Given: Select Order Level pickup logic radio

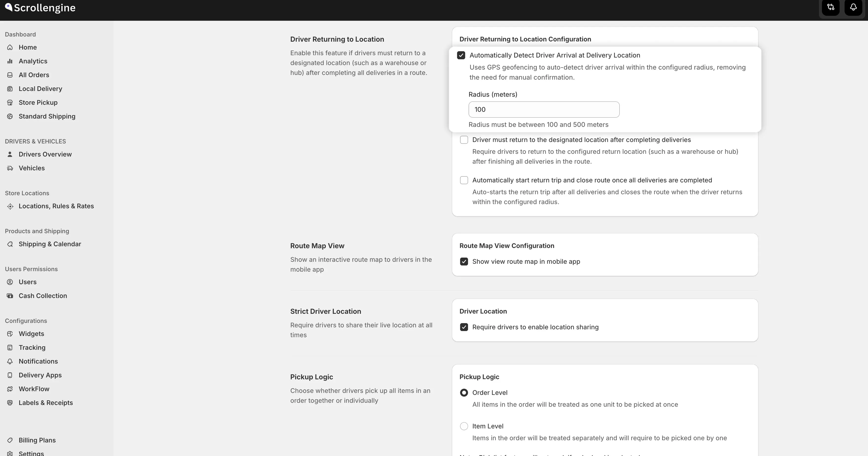Looking at the screenshot, I should pyautogui.click(x=464, y=393).
